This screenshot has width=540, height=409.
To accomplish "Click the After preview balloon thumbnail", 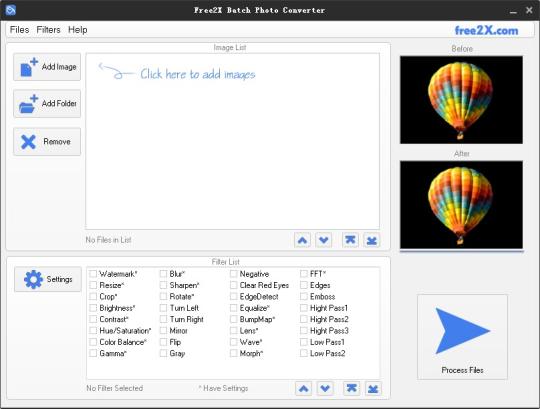I will pyautogui.click(x=461, y=204).
